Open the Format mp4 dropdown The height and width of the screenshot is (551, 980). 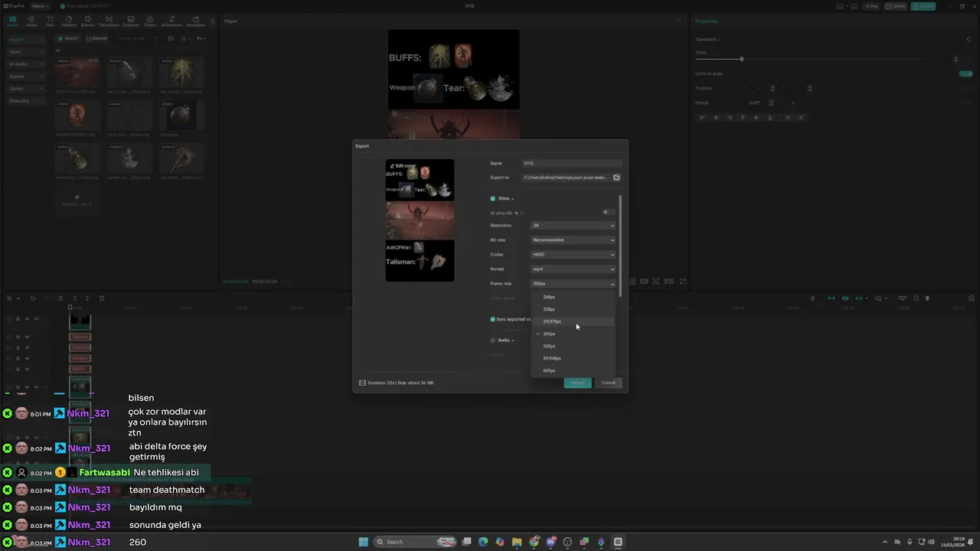click(573, 269)
